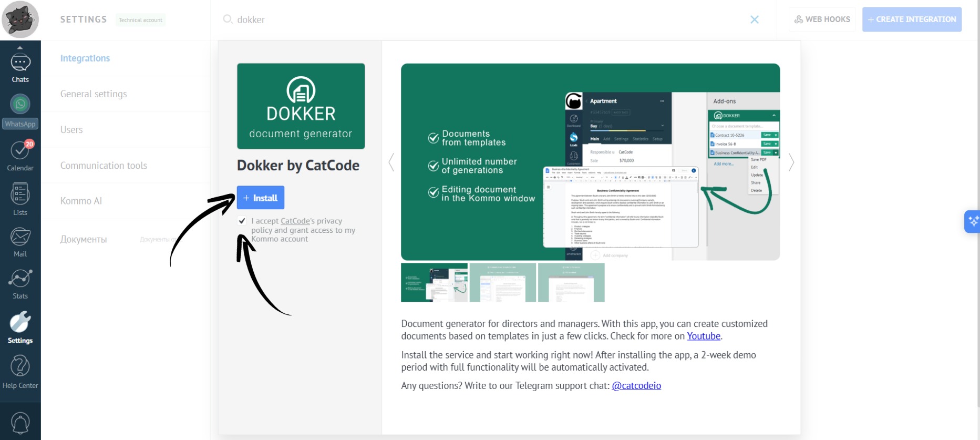Open Communication tools settings
Viewport: 980px width, 440px height.
(x=104, y=166)
